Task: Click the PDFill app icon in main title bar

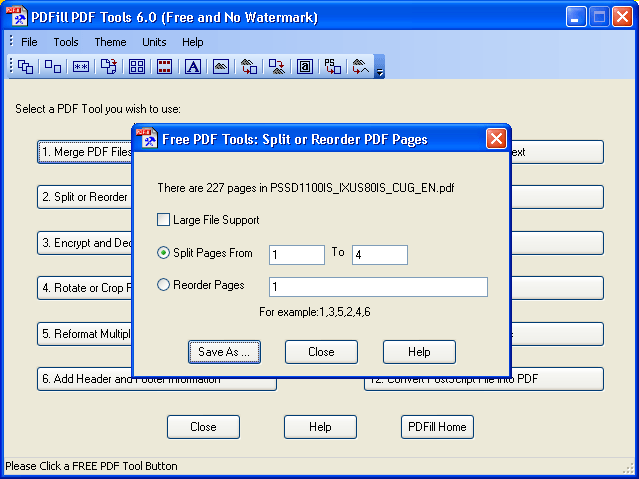Action: (17, 17)
